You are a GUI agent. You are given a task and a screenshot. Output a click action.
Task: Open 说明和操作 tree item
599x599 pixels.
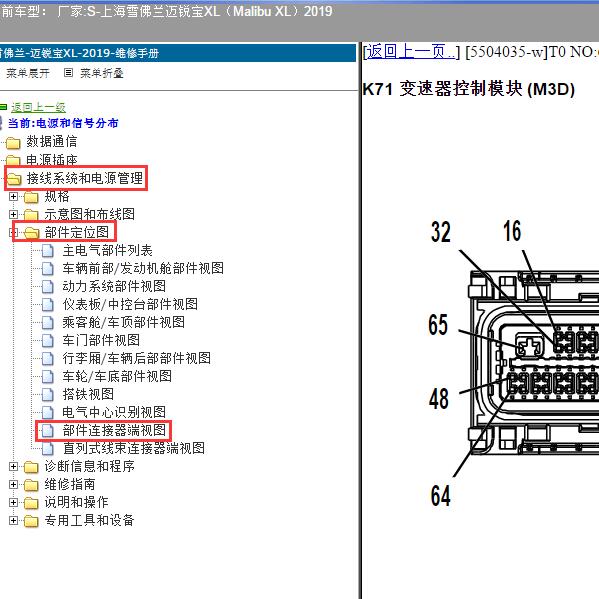pyautogui.click(x=76, y=502)
